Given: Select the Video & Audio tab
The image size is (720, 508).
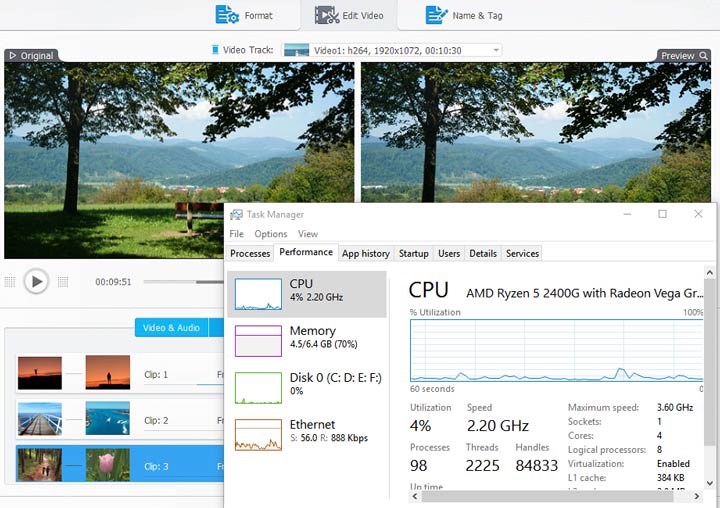Looking at the screenshot, I should tap(171, 327).
